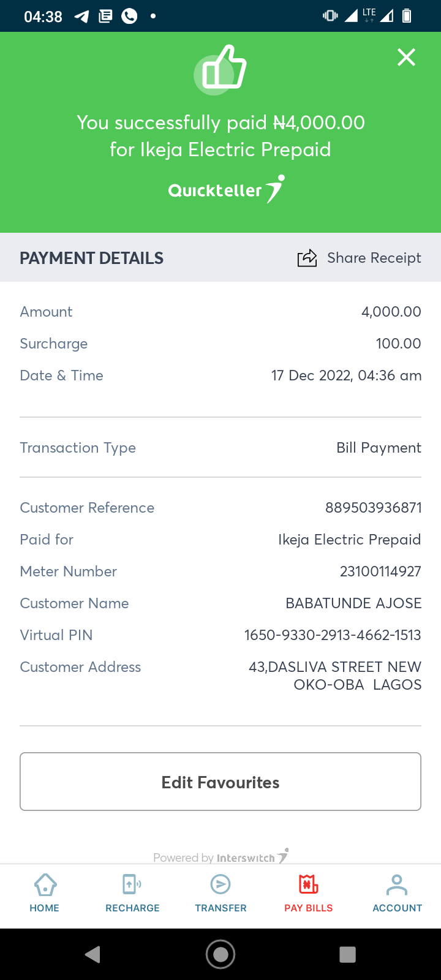Tap the Android recent apps square

pos(347,954)
